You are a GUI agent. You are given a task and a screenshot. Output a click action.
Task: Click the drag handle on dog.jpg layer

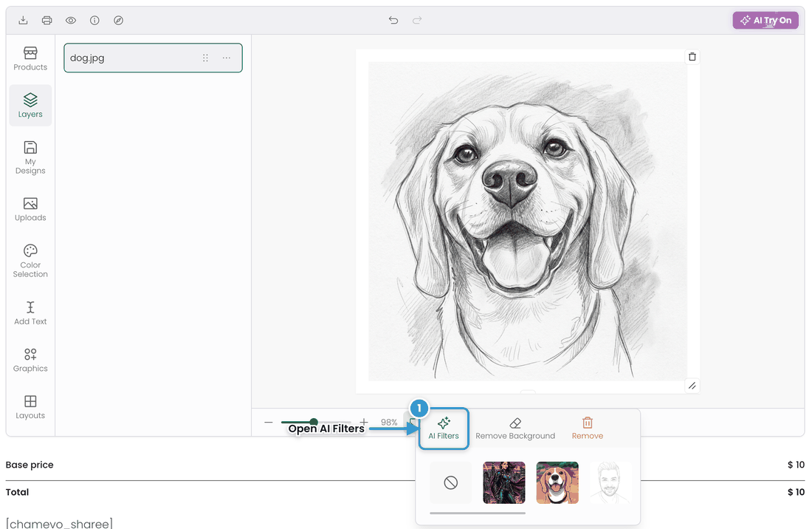coord(206,58)
